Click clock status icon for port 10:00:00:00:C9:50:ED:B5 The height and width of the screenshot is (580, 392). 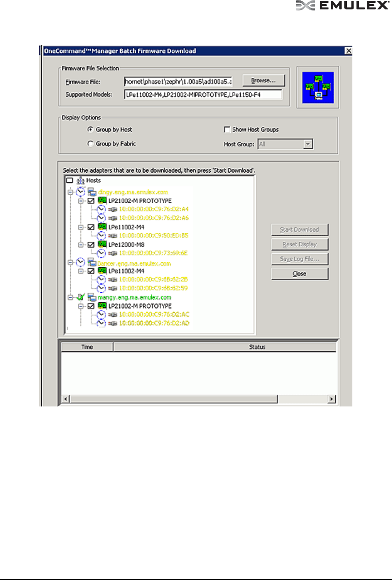click(101, 235)
